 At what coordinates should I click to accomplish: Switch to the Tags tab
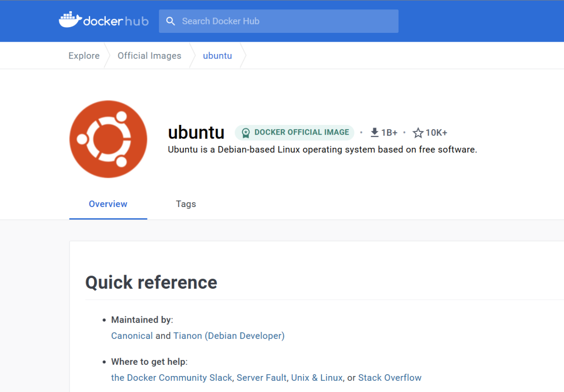(186, 204)
